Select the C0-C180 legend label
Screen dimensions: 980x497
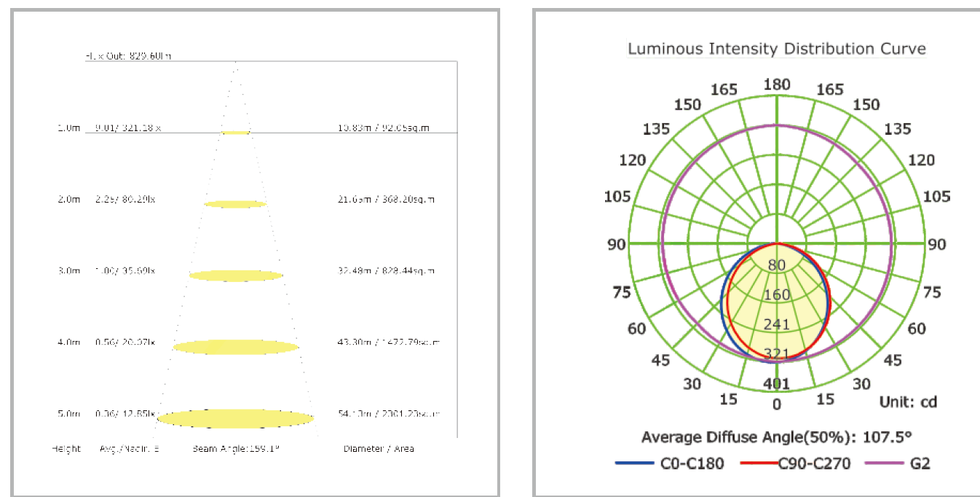pos(692,463)
